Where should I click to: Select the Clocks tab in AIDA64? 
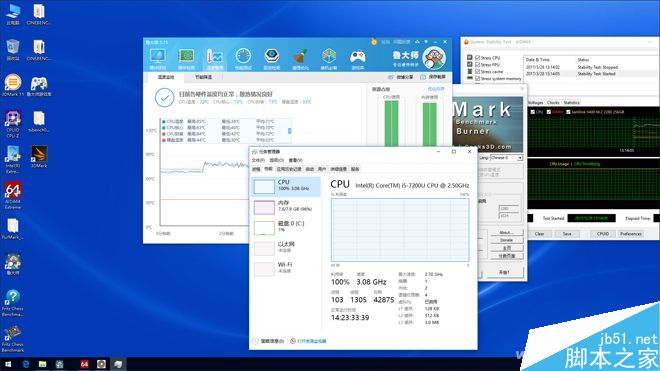click(x=553, y=103)
